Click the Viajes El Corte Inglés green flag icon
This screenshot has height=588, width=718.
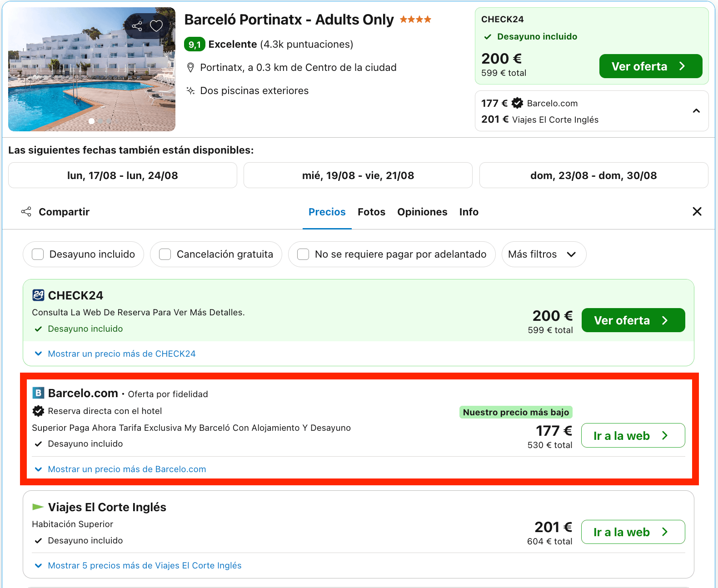[38, 507]
